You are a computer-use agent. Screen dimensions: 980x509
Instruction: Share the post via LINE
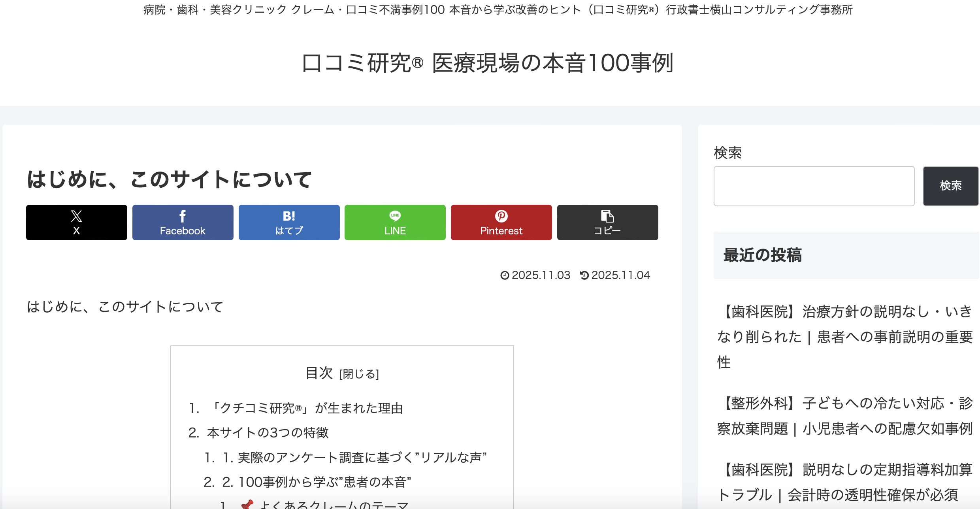[x=395, y=222]
